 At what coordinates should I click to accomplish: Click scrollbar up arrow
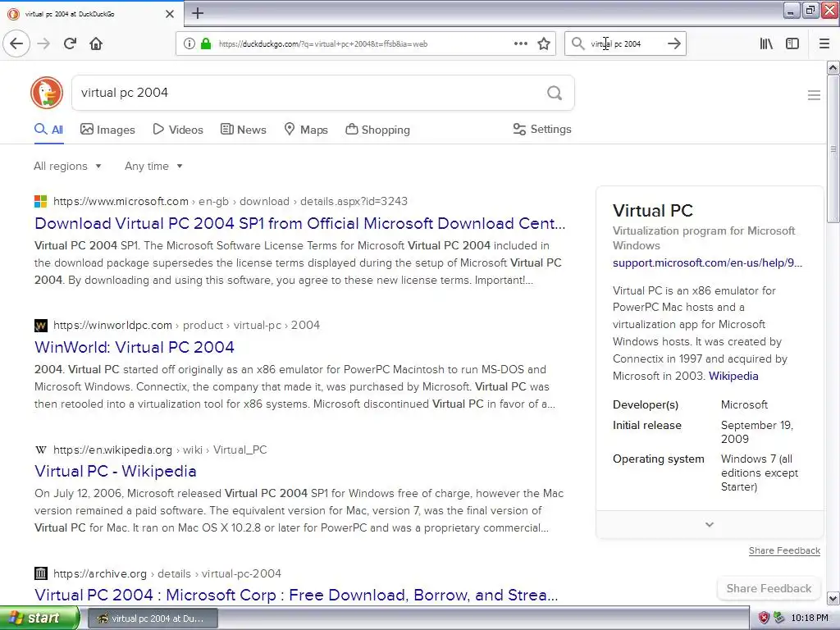click(833, 67)
